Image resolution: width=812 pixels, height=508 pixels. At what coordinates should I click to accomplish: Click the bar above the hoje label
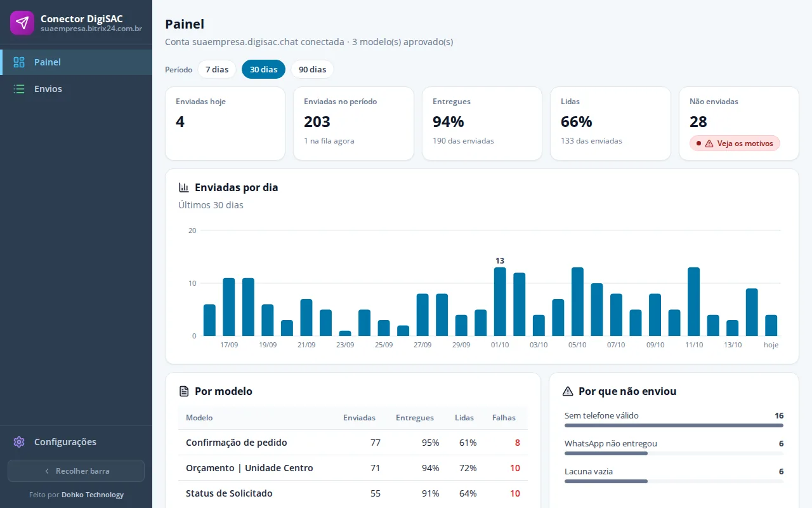pos(771,325)
